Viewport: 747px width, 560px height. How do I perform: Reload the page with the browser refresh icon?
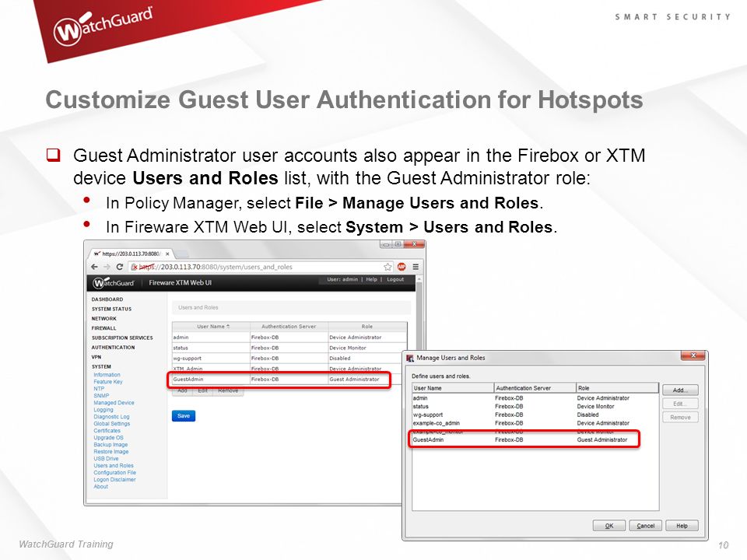(120, 267)
